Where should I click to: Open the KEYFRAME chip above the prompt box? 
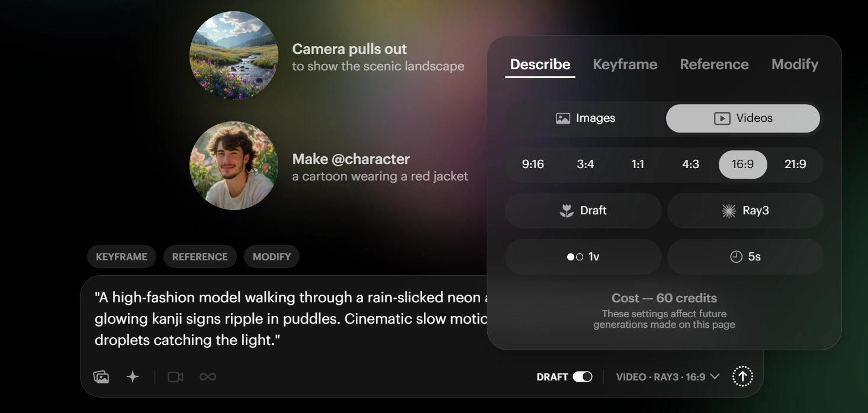(121, 256)
